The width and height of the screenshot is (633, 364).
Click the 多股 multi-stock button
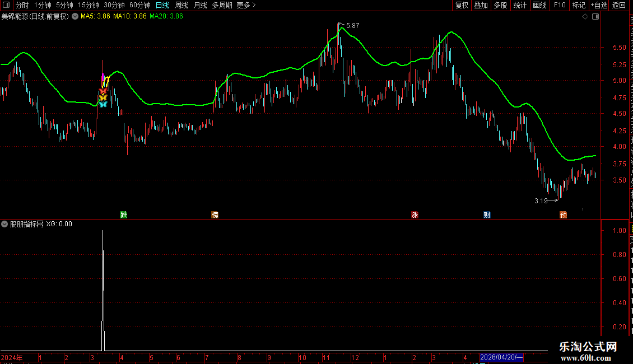tap(501, 5)
